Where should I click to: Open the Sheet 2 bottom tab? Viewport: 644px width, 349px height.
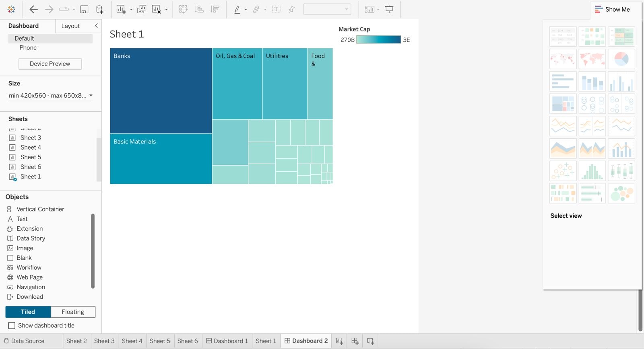76,341
